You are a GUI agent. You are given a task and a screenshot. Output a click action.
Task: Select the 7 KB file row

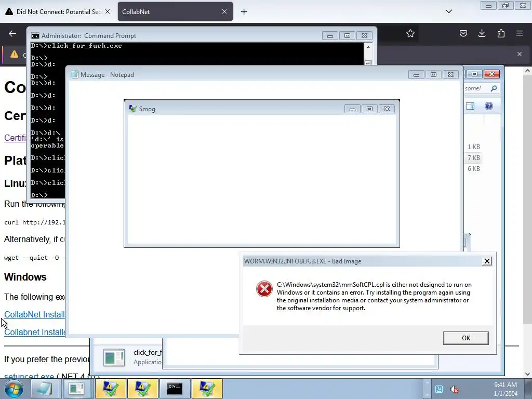click(474, 158)
